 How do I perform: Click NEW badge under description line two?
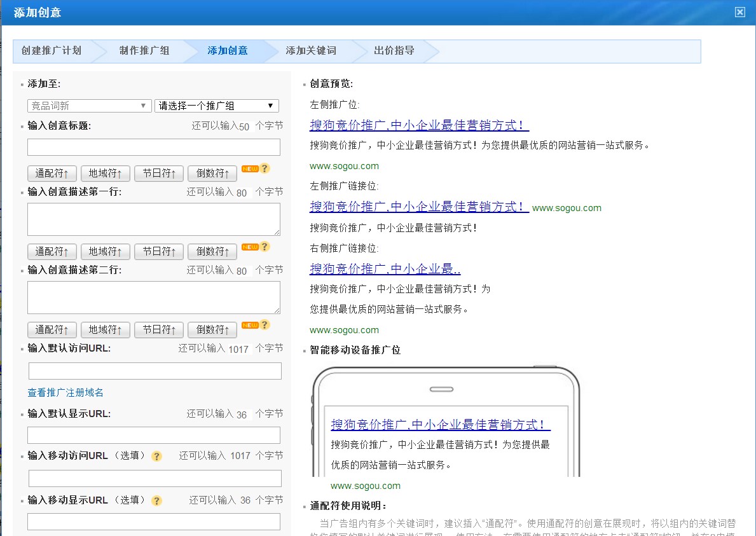pos(250,326)
